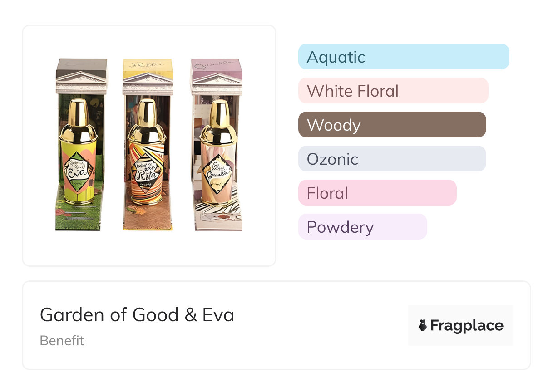Click the Benefit brand name
Image resolution: width=553 pixels, height=392 pixels.
(x=62, y=340)
